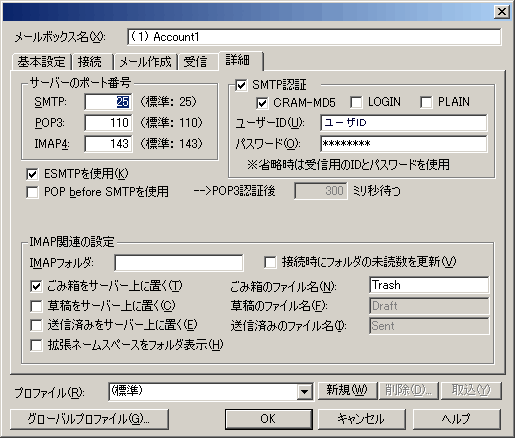The width and height of the screenshot is (515, 438).
Task: Confirm settings with the OK button
Action: pyautogui.click(x=269, y=419)
